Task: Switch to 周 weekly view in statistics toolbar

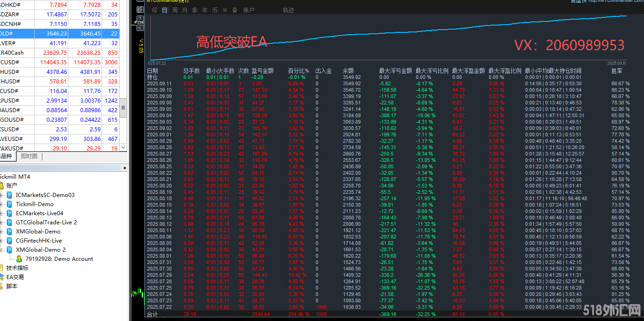Action: (175, 10)
